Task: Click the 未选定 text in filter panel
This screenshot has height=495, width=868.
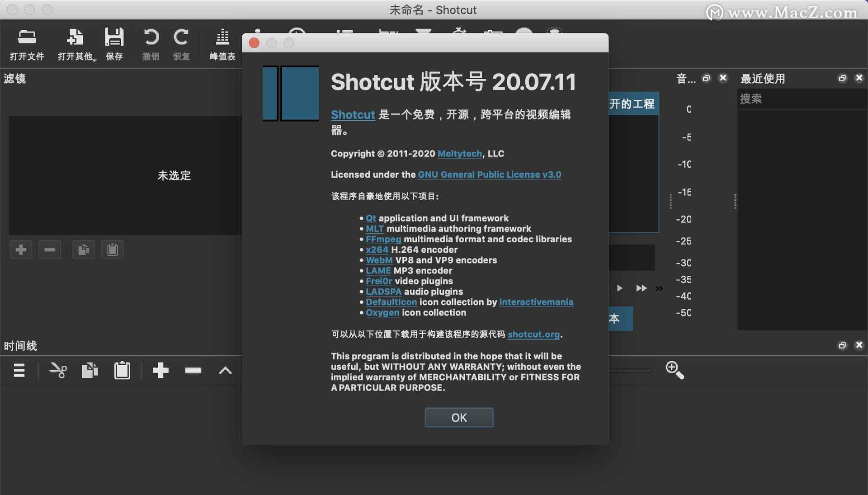Action: pyautogui.click(x=174, y=175)
